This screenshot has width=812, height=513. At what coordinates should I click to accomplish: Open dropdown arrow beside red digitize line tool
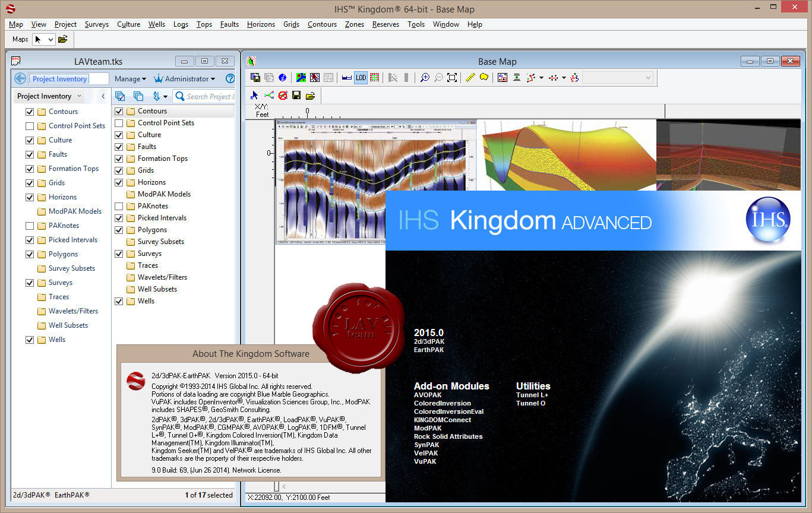point(541,78)
